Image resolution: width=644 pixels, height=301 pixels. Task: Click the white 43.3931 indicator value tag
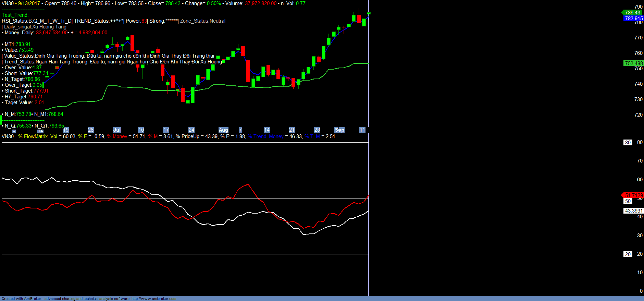pos(633,211)
